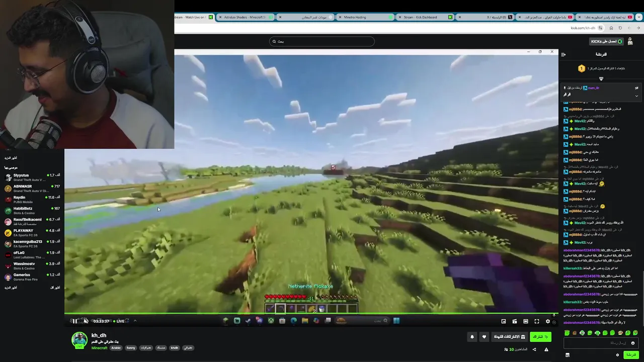Unpin the pinned chat message icon

point(636,87)
